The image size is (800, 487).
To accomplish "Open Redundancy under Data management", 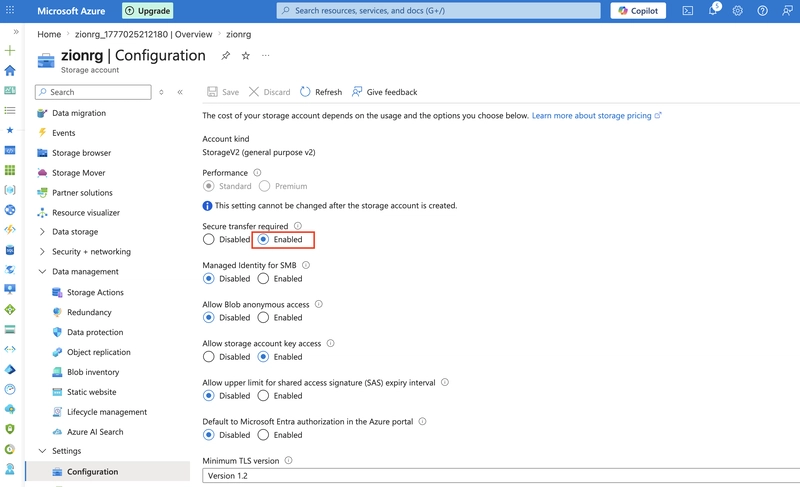I will coord(89,312).
